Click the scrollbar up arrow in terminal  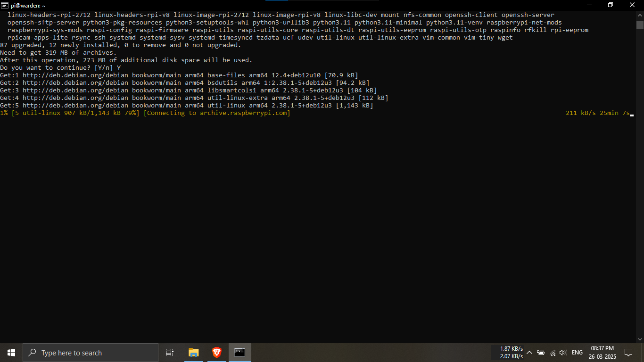coord(640,15)
